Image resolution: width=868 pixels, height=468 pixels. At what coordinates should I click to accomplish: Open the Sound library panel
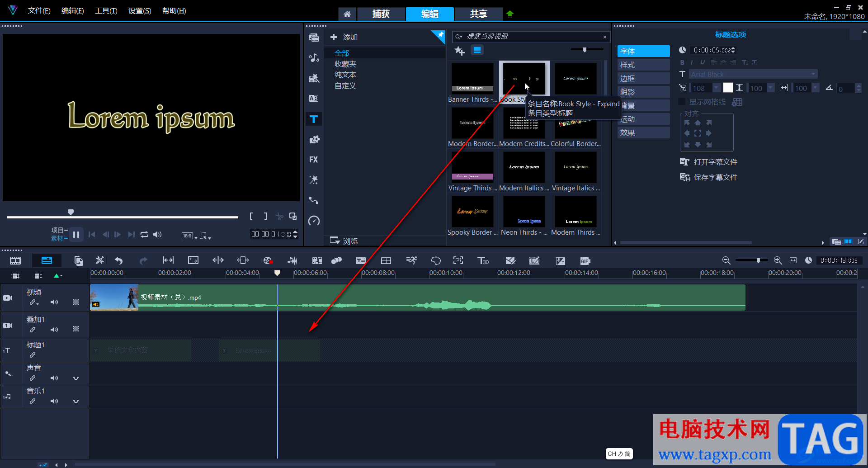pyautogui.click(x=314, y=57)
